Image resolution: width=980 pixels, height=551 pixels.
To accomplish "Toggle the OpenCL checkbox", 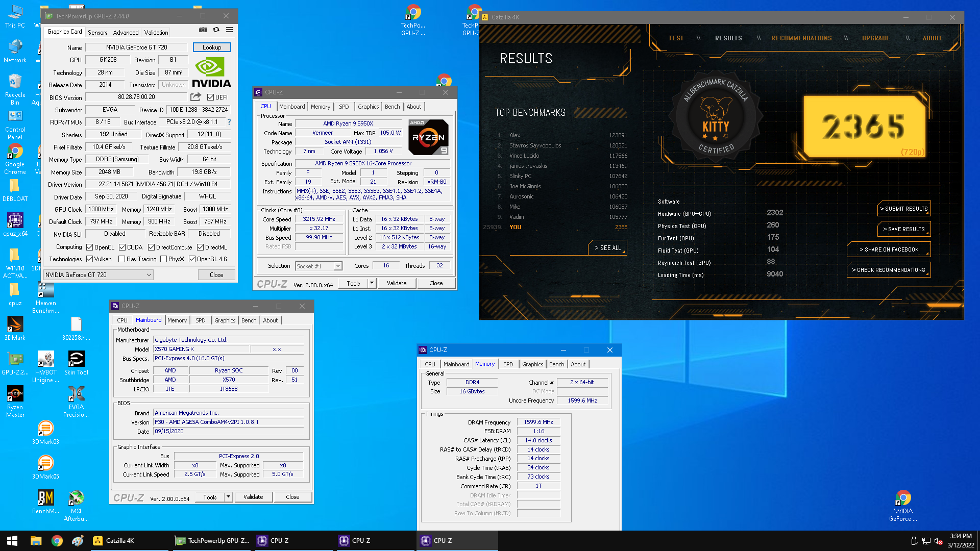I will [89, 247].
